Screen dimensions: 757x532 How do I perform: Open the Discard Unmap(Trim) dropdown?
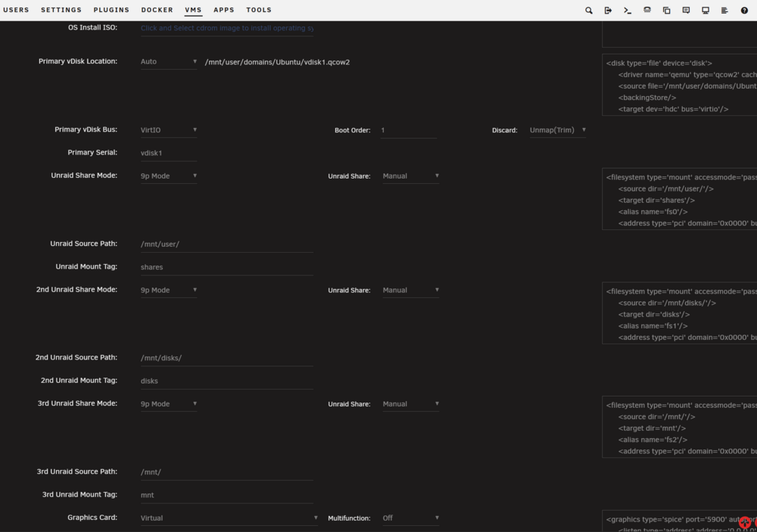point(558,130)
